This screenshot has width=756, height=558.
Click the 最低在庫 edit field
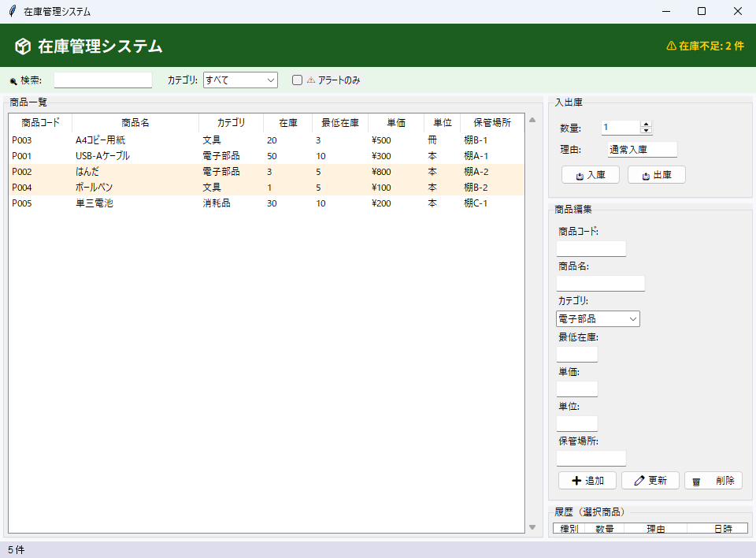(577, 355)
